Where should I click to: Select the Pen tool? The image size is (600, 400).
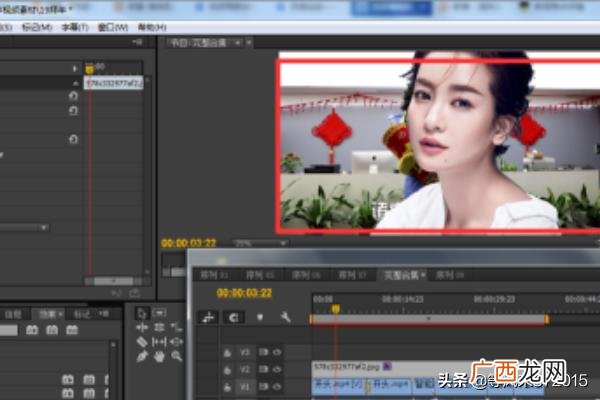(142, 356)
